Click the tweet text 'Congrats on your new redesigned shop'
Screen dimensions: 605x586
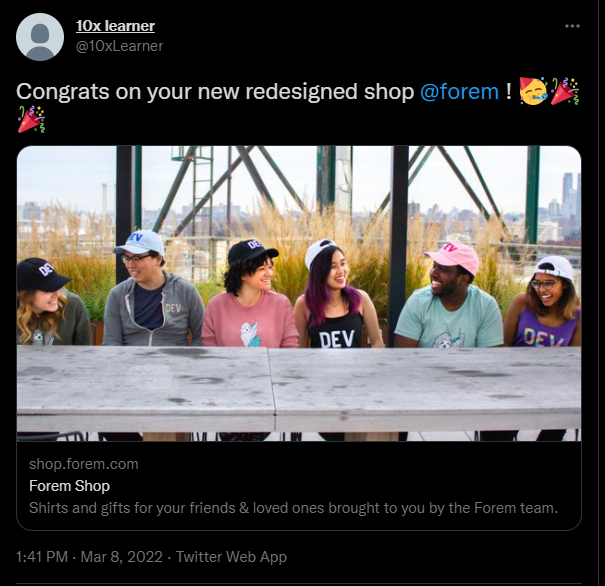214,92
